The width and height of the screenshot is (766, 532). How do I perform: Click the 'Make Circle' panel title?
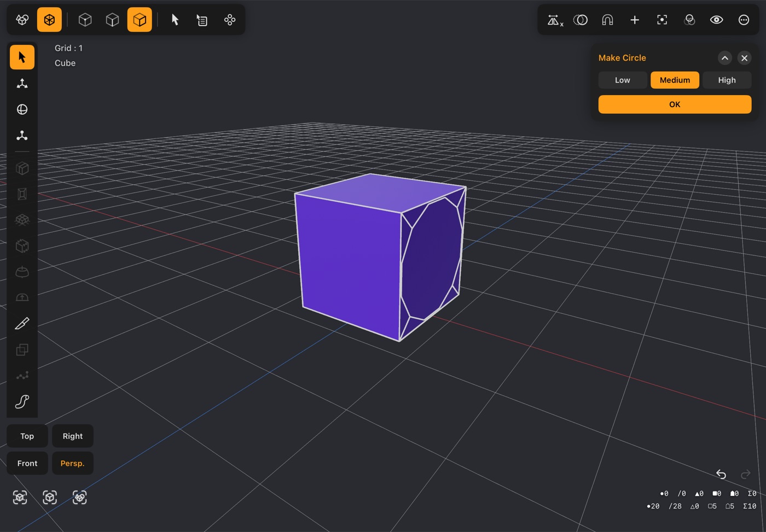622,58
